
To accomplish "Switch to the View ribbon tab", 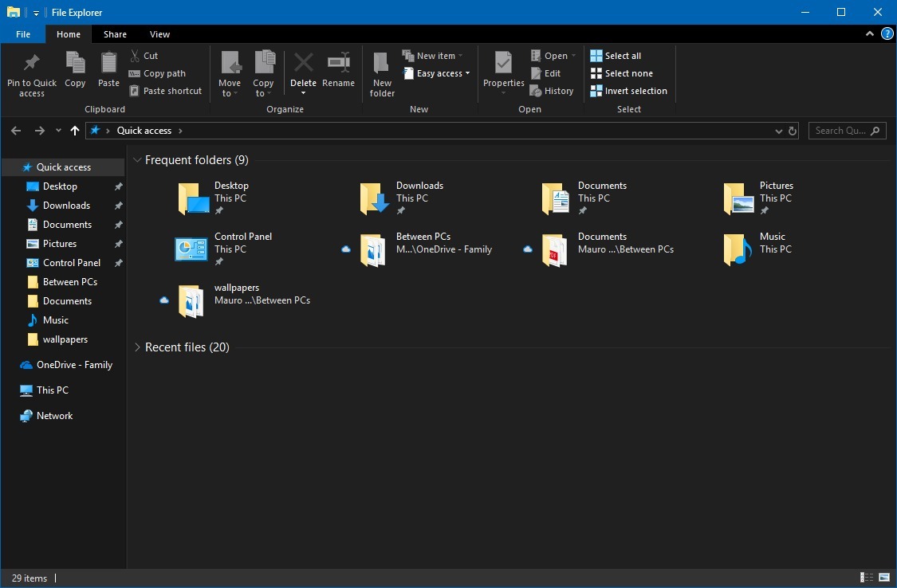I will (159, 34).
